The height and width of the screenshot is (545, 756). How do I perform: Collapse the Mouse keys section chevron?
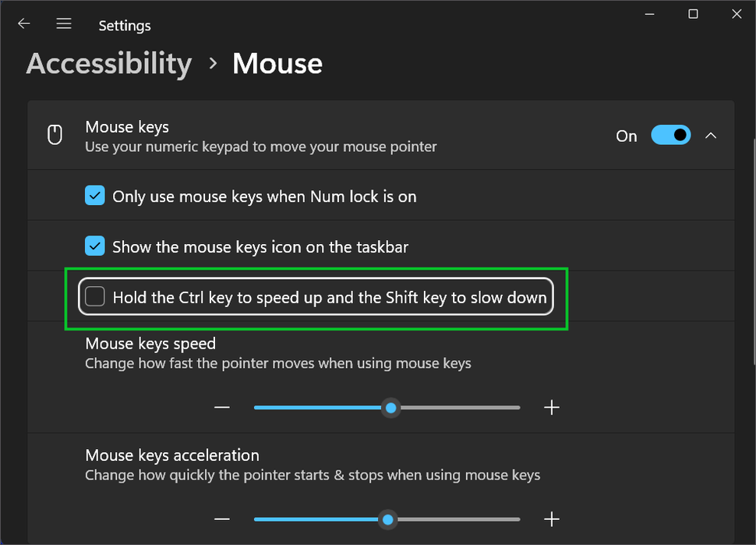tap(711, 136)
